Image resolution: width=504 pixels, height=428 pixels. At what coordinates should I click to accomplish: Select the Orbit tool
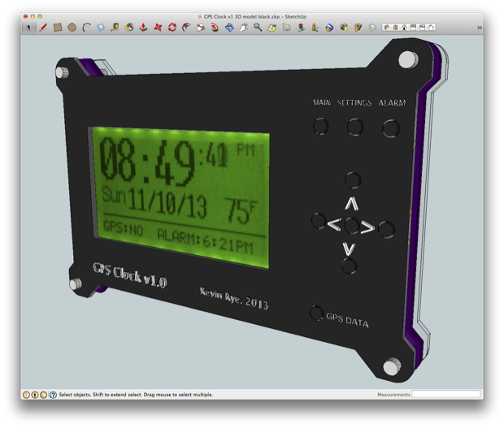[229, 28]
